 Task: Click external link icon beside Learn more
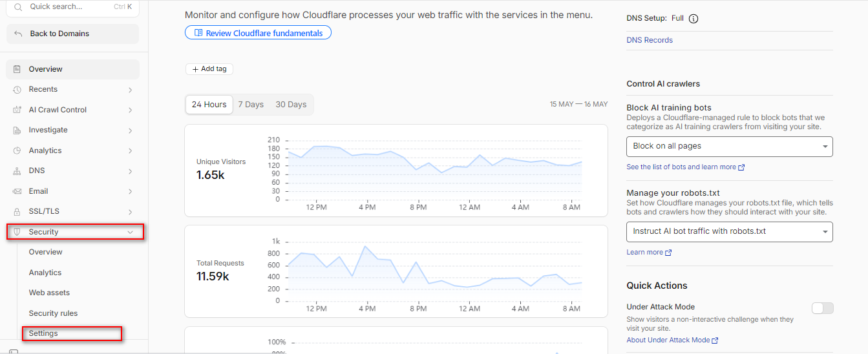click(x=668, y=253)
